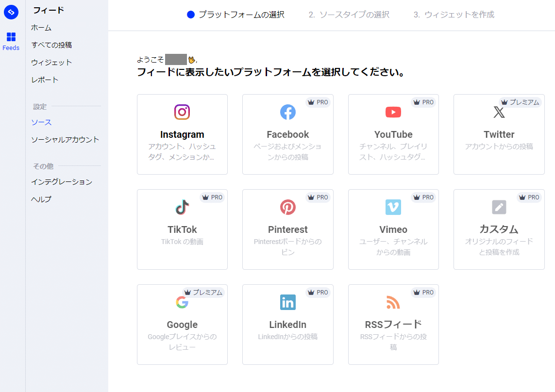Click the YouTube play logo icon
This screenshot has width=555, height=392.
coord(393,112)
